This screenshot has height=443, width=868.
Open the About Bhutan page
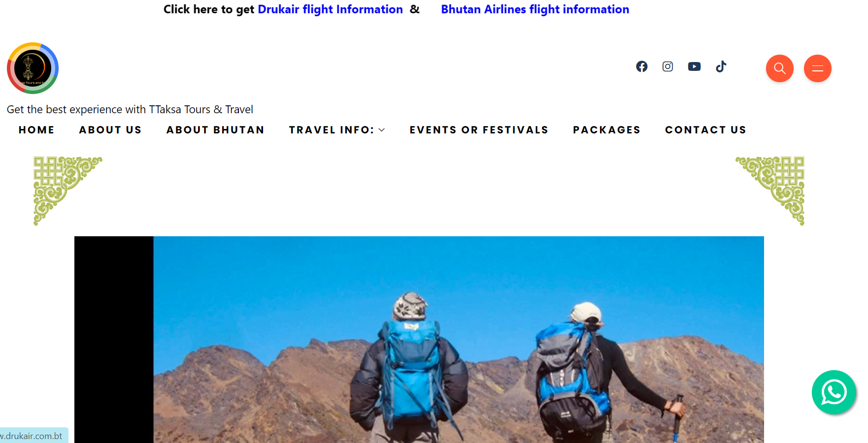pos(215,130)
